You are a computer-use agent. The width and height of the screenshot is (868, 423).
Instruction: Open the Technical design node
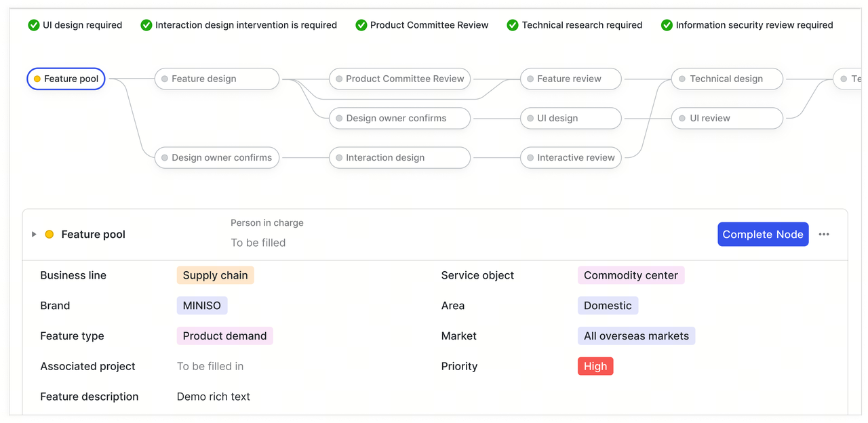coord(726,79)
